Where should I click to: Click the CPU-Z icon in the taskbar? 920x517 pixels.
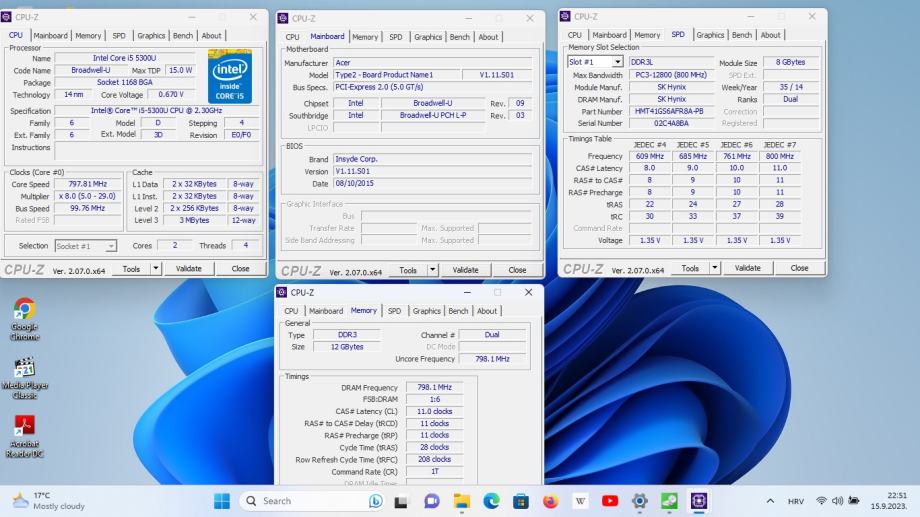coord(698,501)
